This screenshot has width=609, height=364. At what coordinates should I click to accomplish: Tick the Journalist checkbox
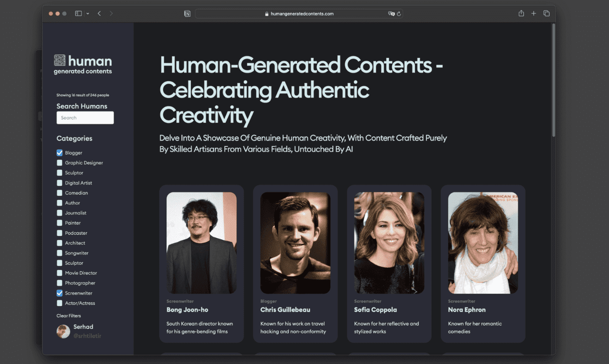tap(59, 213)
